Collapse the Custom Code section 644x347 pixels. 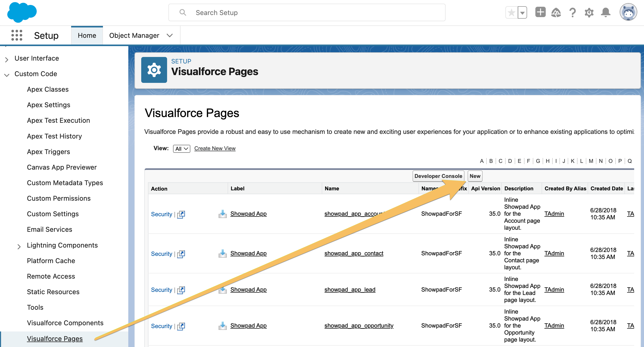pos(7,75)
